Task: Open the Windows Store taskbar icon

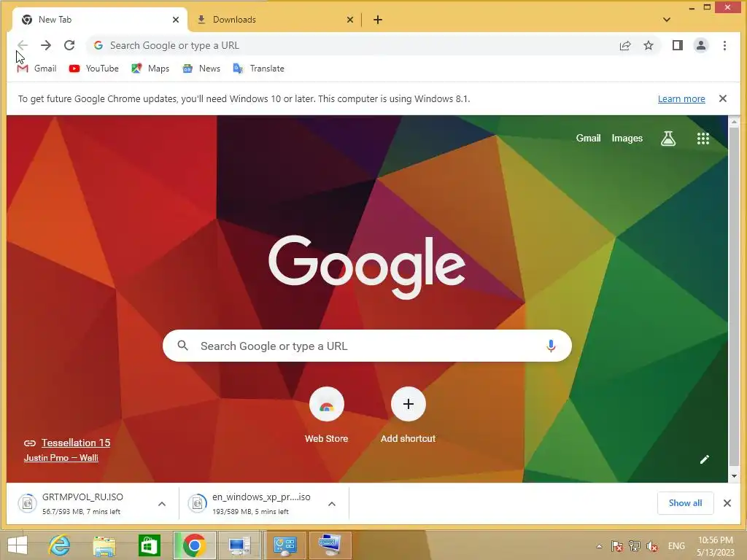Action: point(149,545)
